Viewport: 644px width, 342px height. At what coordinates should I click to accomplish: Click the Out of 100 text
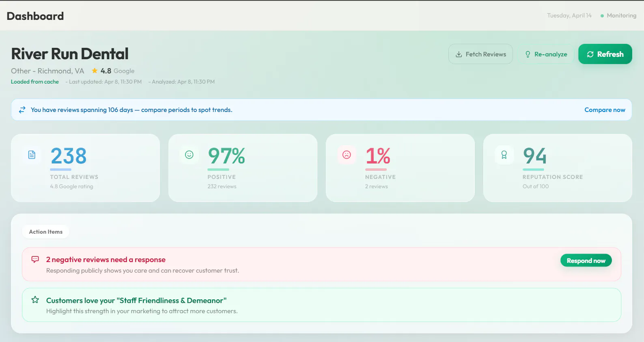click(x=536, y=186)
